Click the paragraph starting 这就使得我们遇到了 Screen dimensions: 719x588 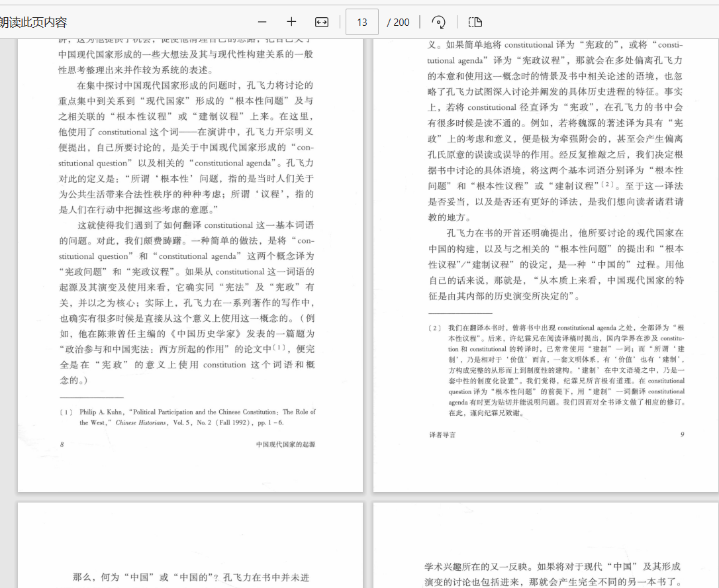187,303
